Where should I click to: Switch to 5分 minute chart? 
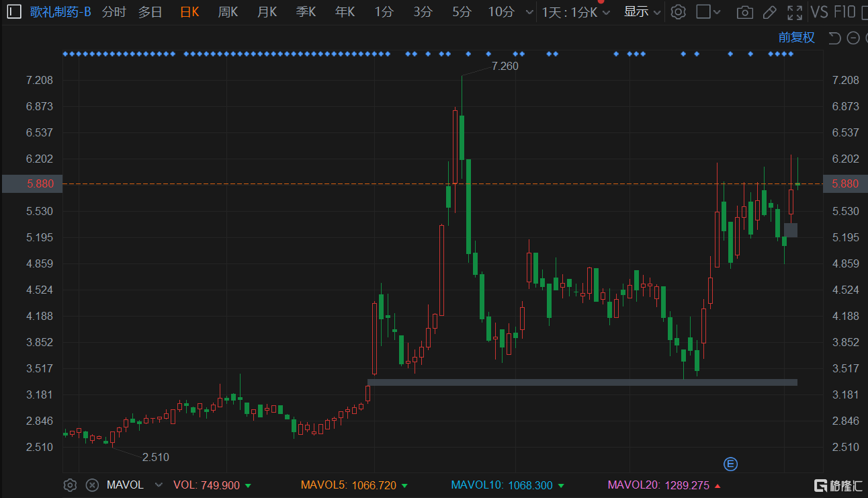click(462, 12)
